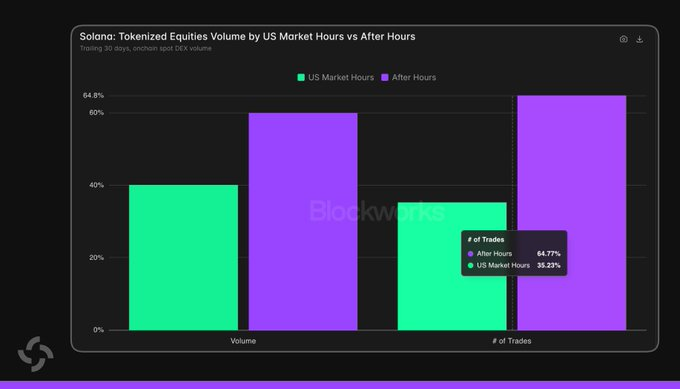
Task: Click the chart title Solana: Tokenized Equities Volume
Action: point(247,36)
